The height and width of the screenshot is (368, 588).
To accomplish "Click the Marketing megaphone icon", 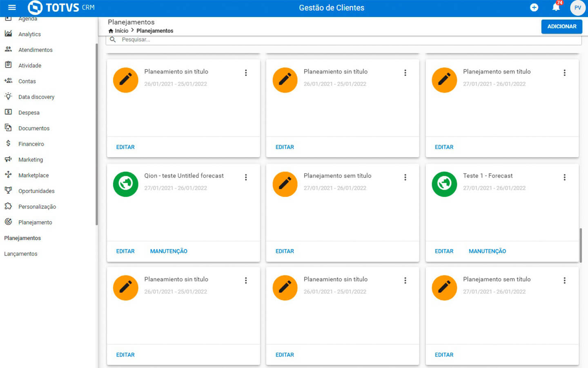I will (8, 159).
